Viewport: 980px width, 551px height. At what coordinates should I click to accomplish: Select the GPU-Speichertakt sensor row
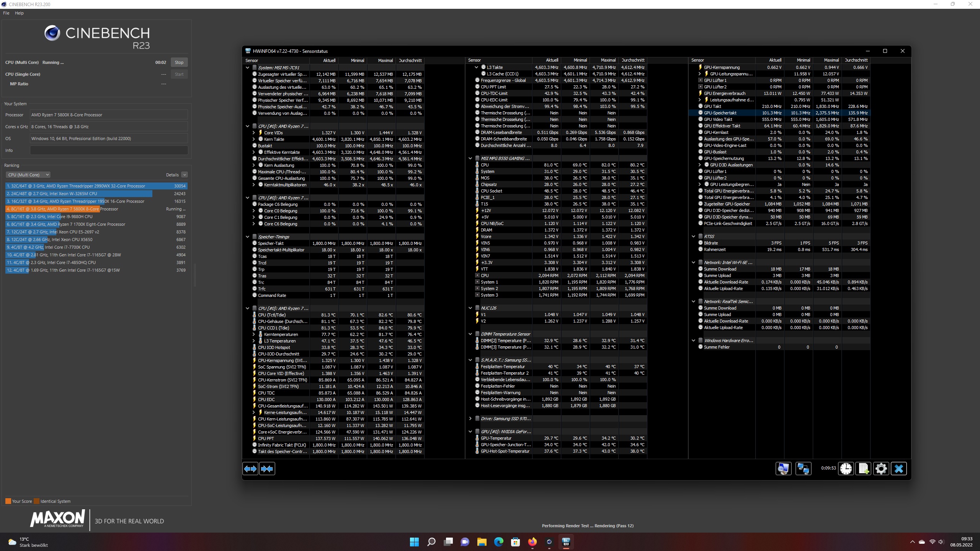(x=720, y=113)
